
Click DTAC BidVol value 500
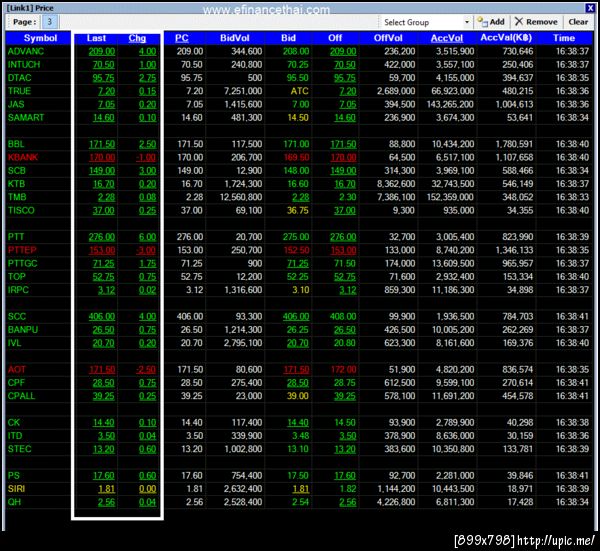pos(254,78)
